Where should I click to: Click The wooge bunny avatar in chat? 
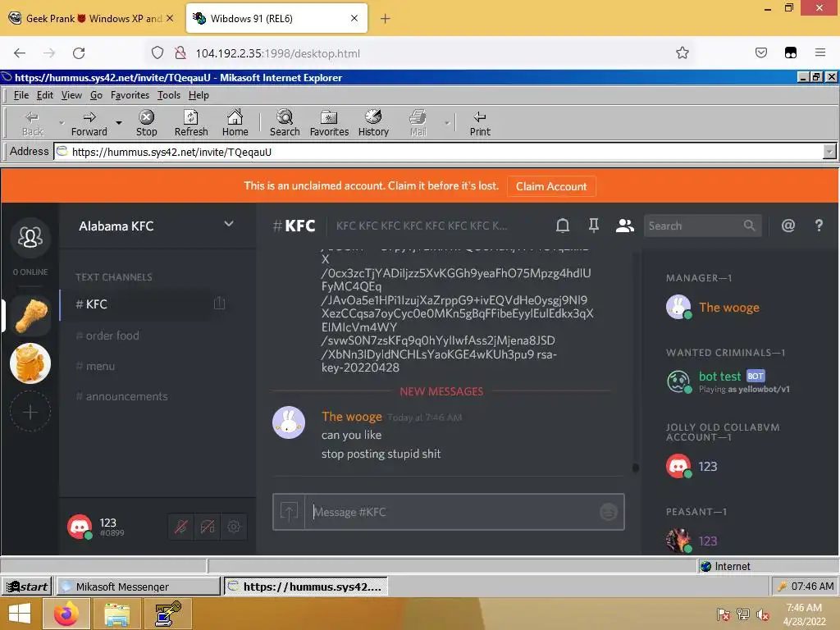pyautogui.click(x=289, y=422)
